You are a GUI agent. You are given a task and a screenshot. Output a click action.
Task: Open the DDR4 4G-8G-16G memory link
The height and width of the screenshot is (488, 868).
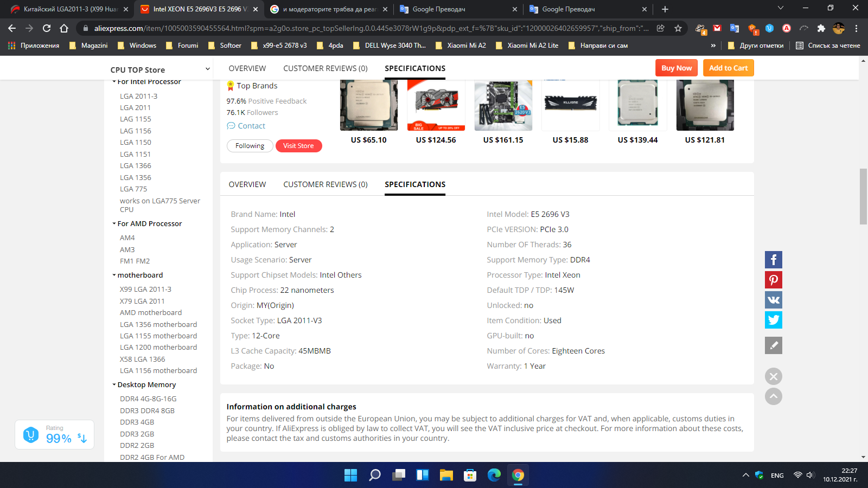pyautogui.click(x=148, y=399)
